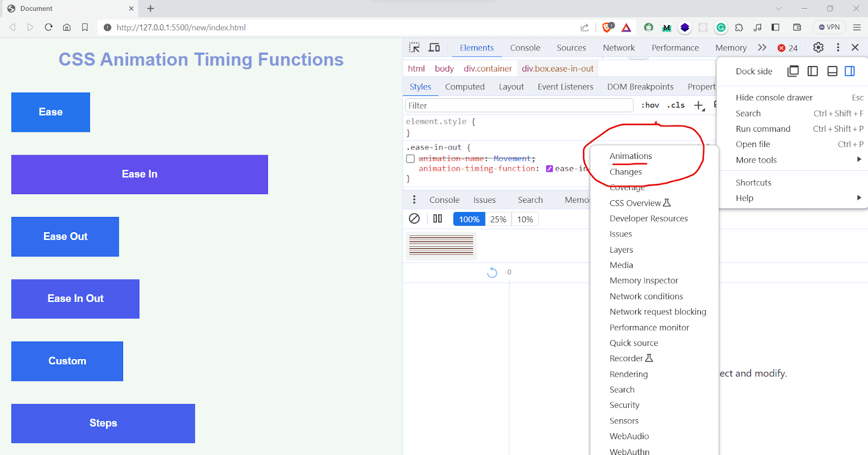Open DevTools settings gear

tap(818, 48)
